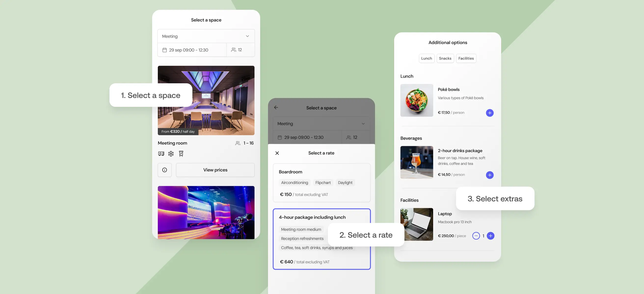The image size is (644, 294).
Task: Switch to the Snacks tab
Action: point(445,58)
